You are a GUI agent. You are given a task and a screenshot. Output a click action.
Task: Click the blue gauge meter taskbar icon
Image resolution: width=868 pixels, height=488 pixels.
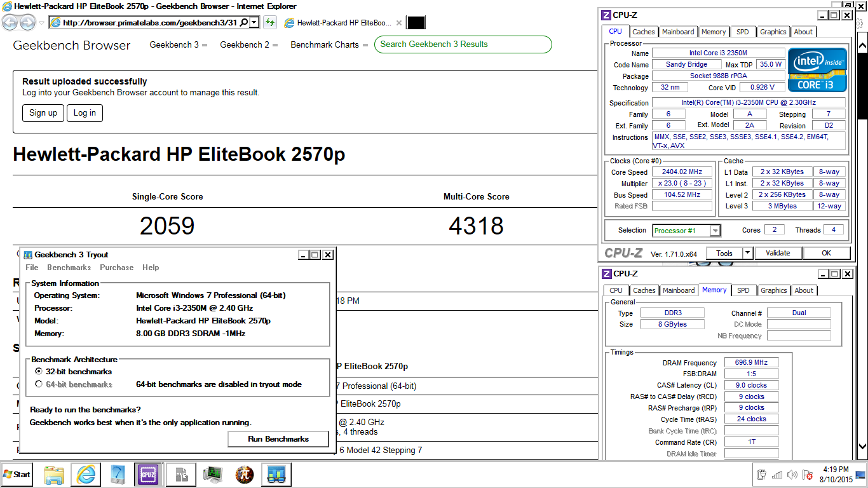tap(118, 475)
